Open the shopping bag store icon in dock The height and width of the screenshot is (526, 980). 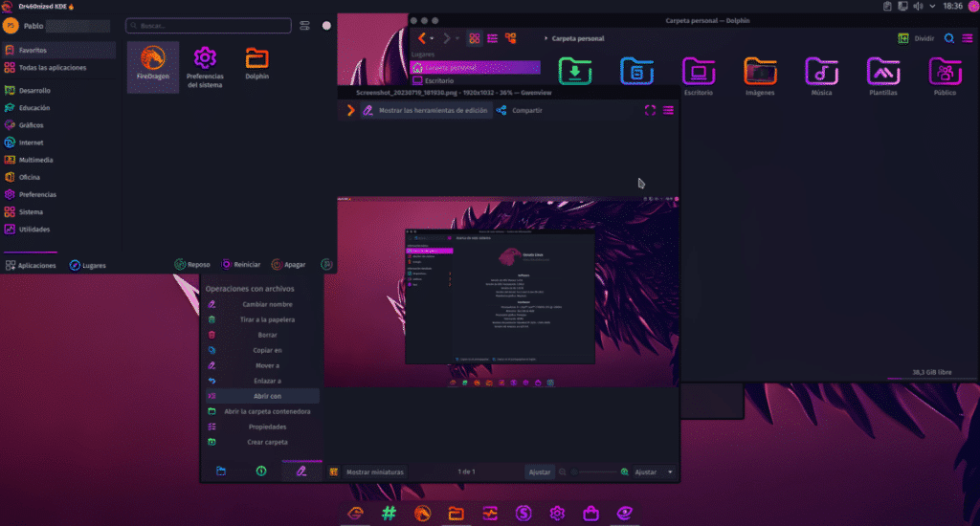(x=590, y=514)
